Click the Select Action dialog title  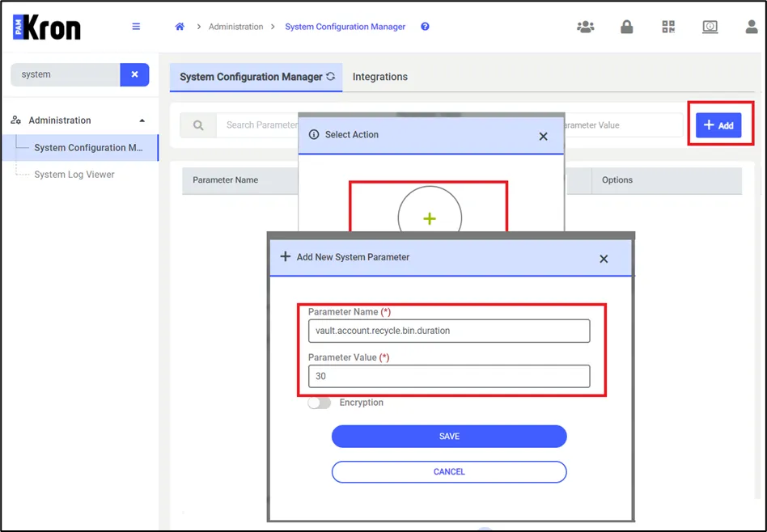(352, 134)
